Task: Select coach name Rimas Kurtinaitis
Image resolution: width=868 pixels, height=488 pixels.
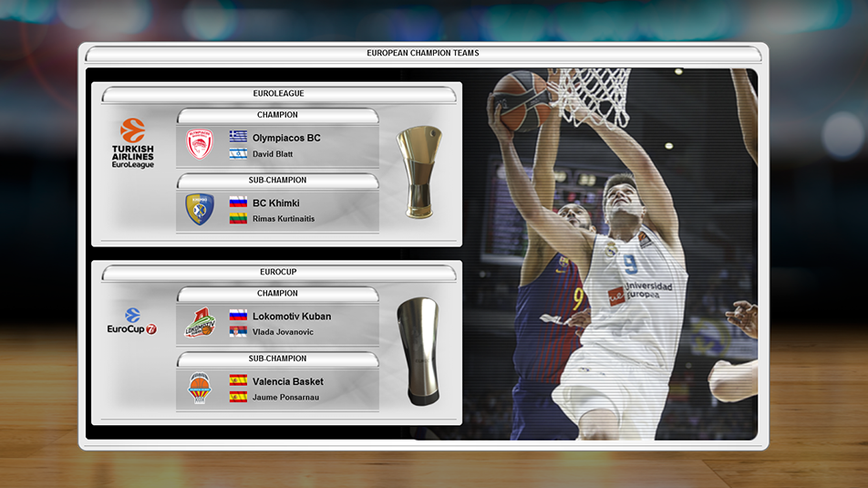Action: (284, 219)
